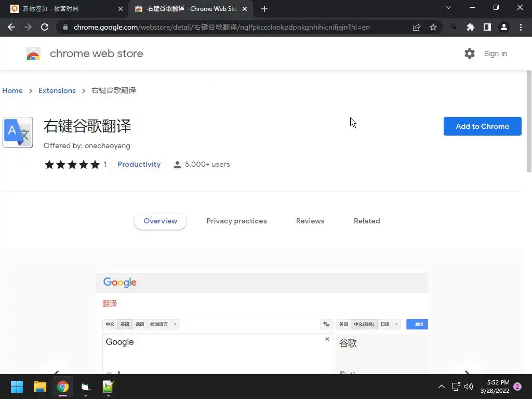Open the green notepad taskbar app
This screenshot has height=399, width=532.
[108, 387]
